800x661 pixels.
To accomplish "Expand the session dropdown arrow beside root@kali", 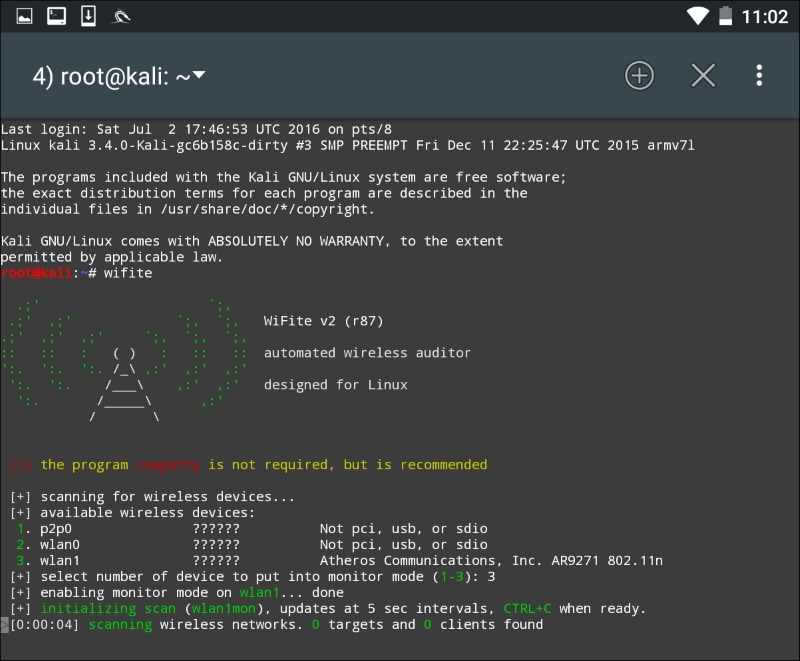I will pos(199,75).
